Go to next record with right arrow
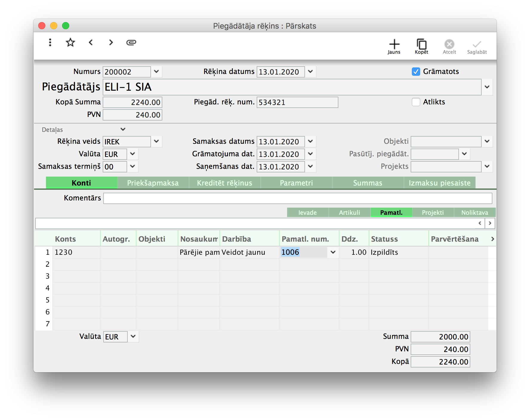The height and width of the screenshot is (420, 530). 111,42
